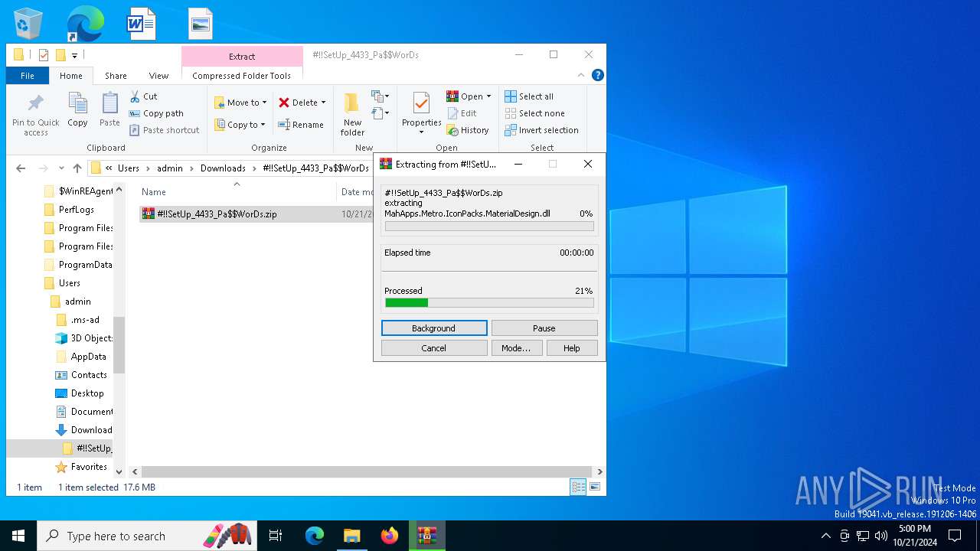Select ProgramData folder in navigation tree
This screenshot has height=551, width=980.
(x=86, y=265)
